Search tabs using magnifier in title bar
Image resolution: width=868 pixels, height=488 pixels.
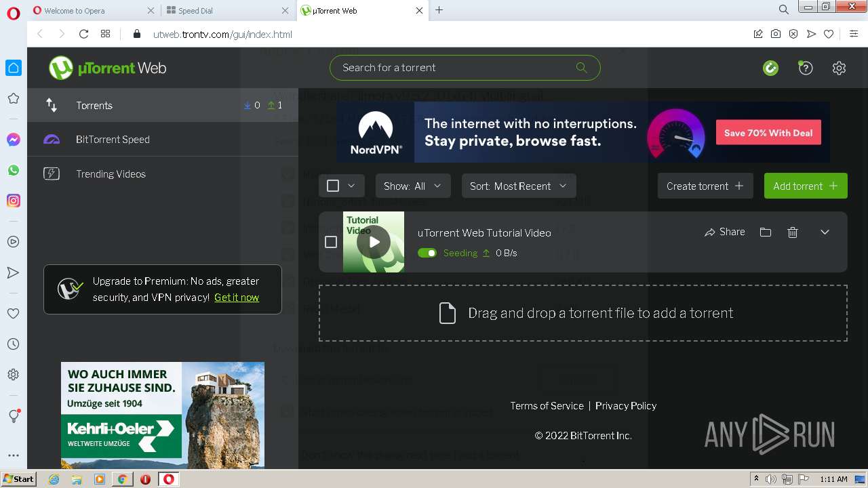coord(784,9)
